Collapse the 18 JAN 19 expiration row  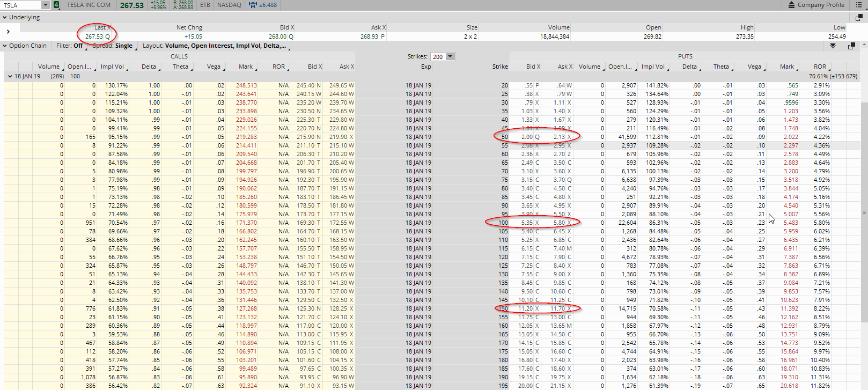[10, 76]
